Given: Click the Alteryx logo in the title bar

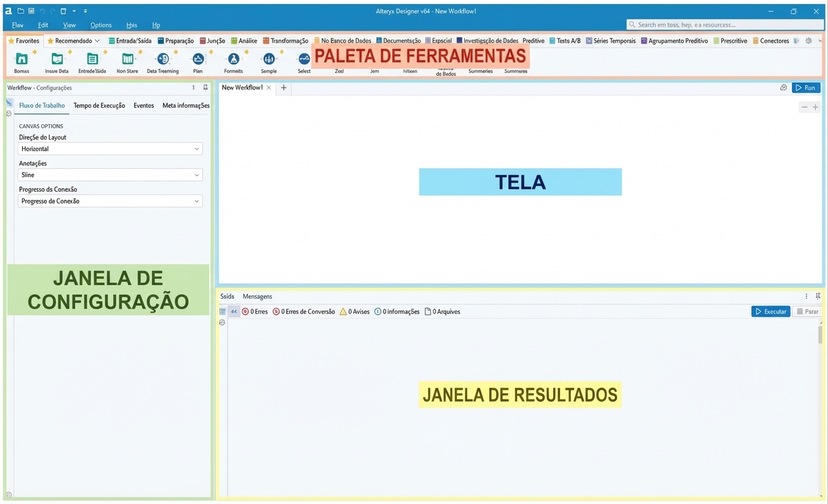Looking at the screenshot, I should [x=9, y=11].
